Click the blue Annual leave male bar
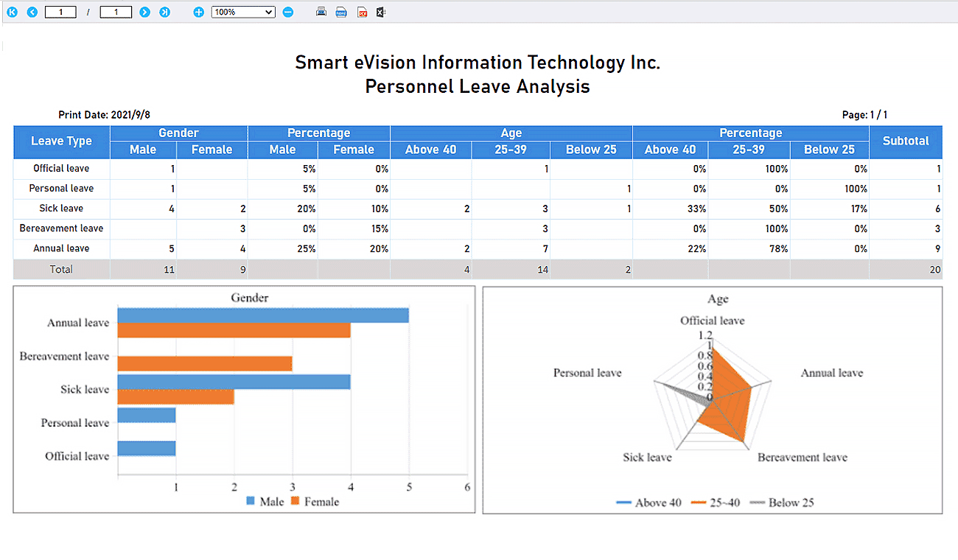 263,315
